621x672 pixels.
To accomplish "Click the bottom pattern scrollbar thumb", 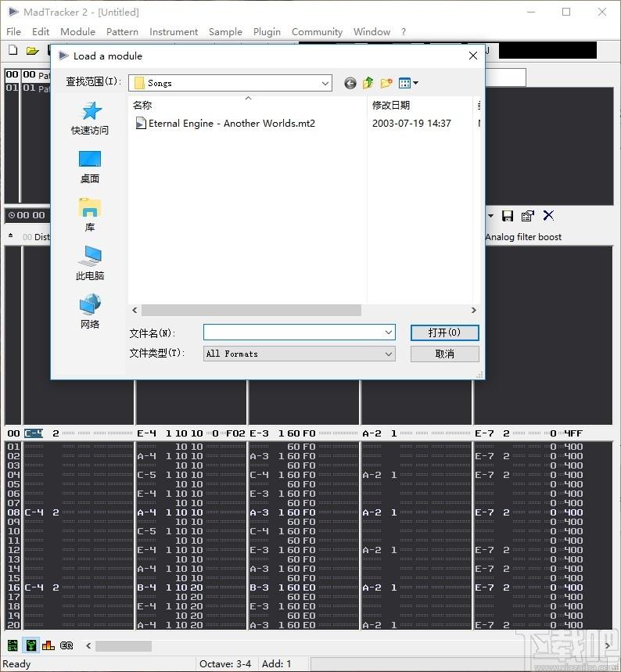I will pos(124,645).
